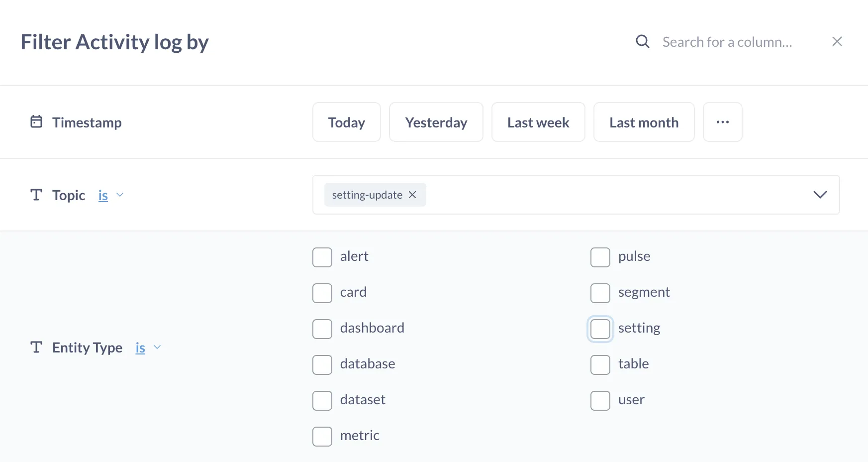Click the Last week button
Image resolution: width=868 pixels, height=462 pixels.
coord(538,121)
